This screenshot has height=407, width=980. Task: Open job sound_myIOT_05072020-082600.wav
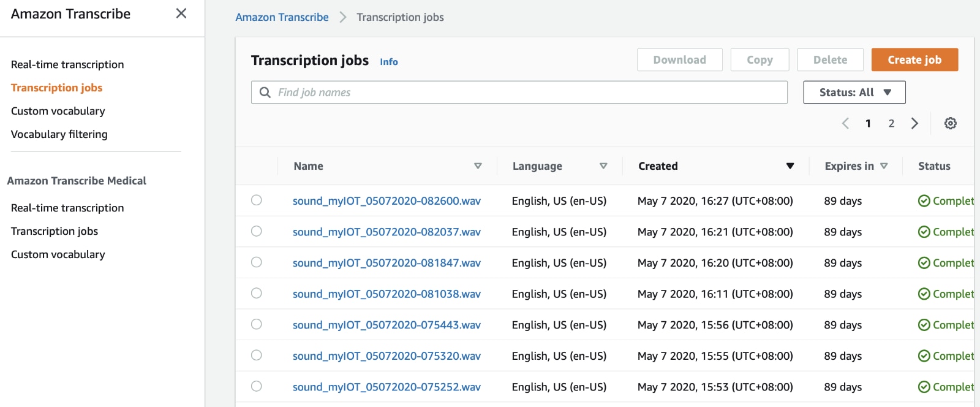[386, 201]
